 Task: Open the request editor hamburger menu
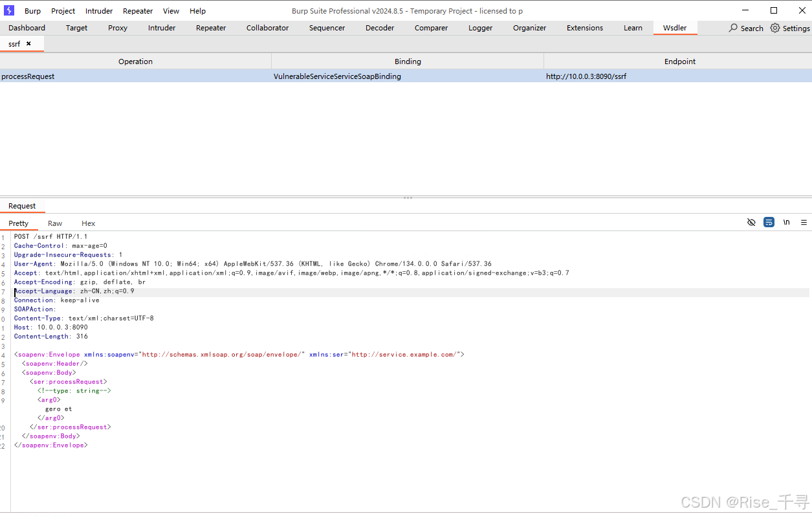click(x=804, y=222)
